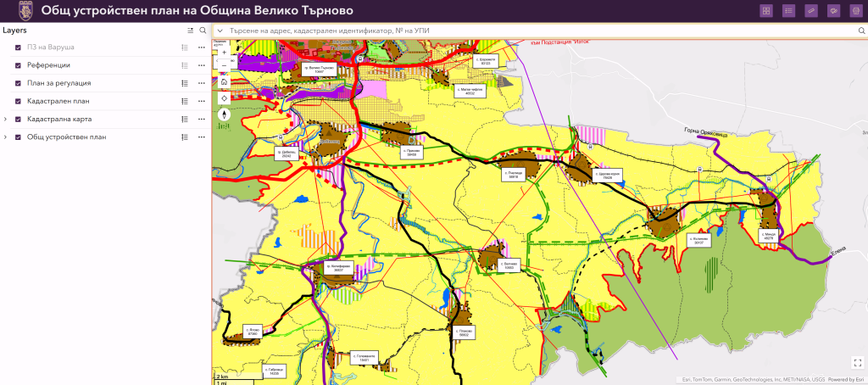Return map to default home extent
Image resolution: width=868 pixels, height=385 pixels.
(224, 82)
